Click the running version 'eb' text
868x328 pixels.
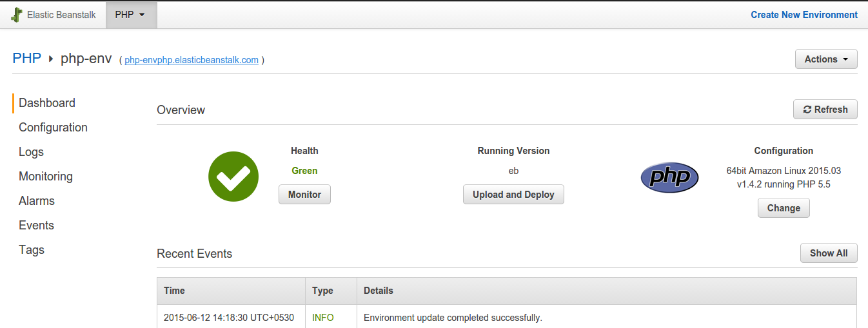[x=513, y=171]
